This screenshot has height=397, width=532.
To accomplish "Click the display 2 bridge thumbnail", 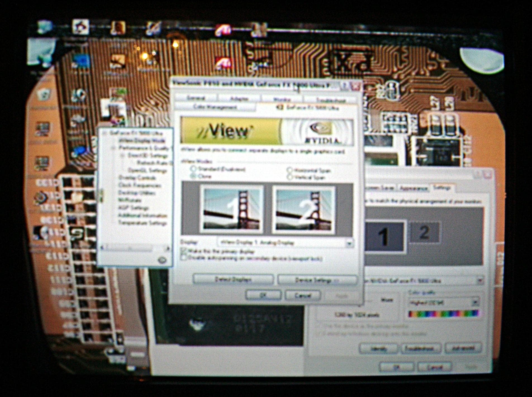I will 304,210.
